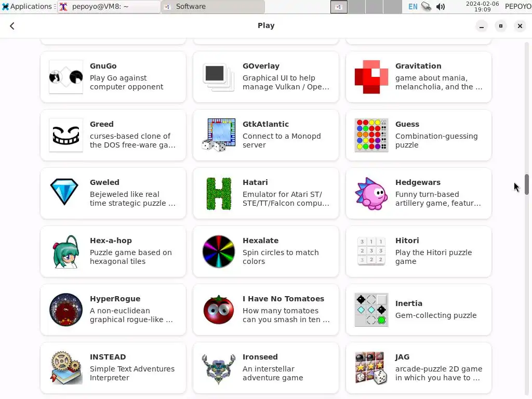The height and width of the screenshot is (399, 532).
Task: Maximize the Software window
Action: 500,26
